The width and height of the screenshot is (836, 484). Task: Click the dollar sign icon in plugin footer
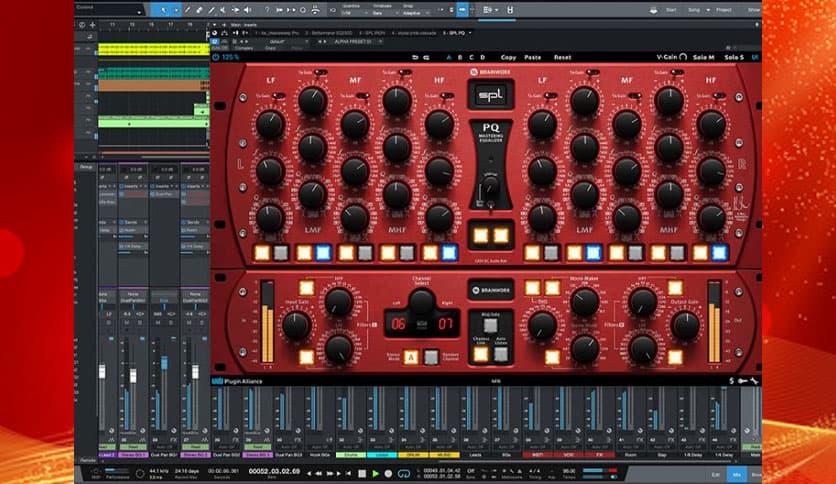click(732, 381)
